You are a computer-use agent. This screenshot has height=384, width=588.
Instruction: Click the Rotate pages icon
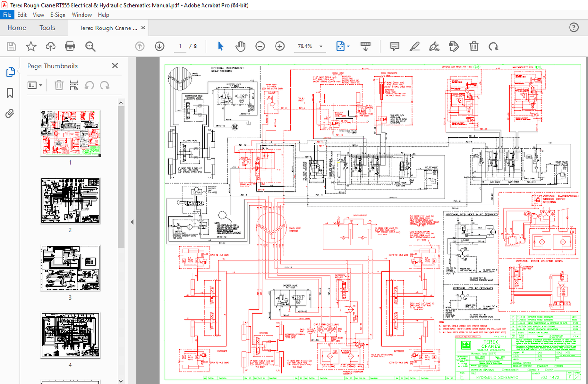point(494,46)
